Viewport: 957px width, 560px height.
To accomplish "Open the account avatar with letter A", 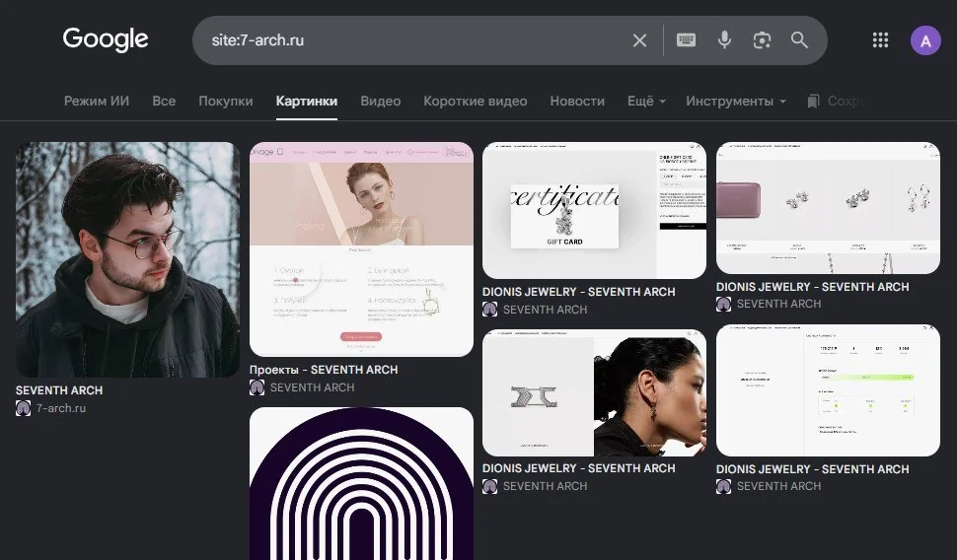I will [x=925, y=40].
